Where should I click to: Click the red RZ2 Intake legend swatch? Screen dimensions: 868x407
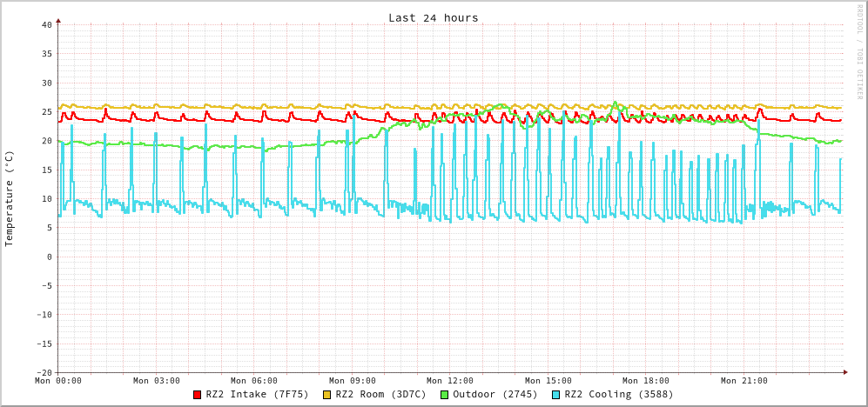[197, 395]
